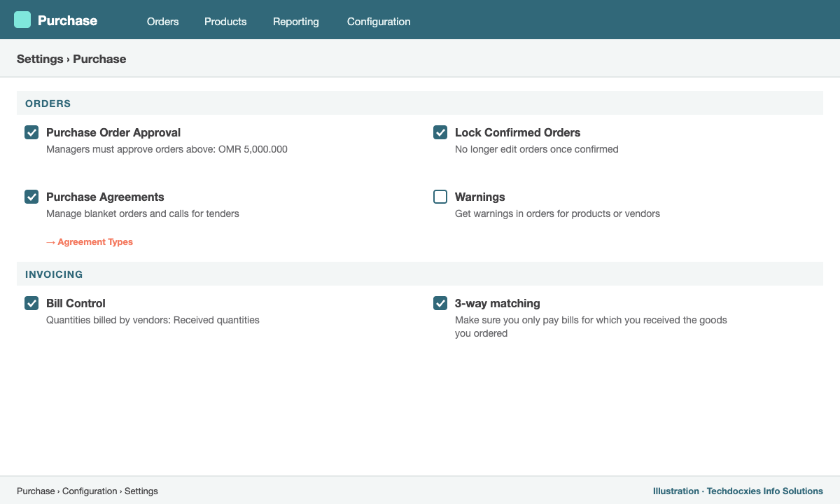Click the Bill Control label
840x504 pixels.
click(76, 303)
